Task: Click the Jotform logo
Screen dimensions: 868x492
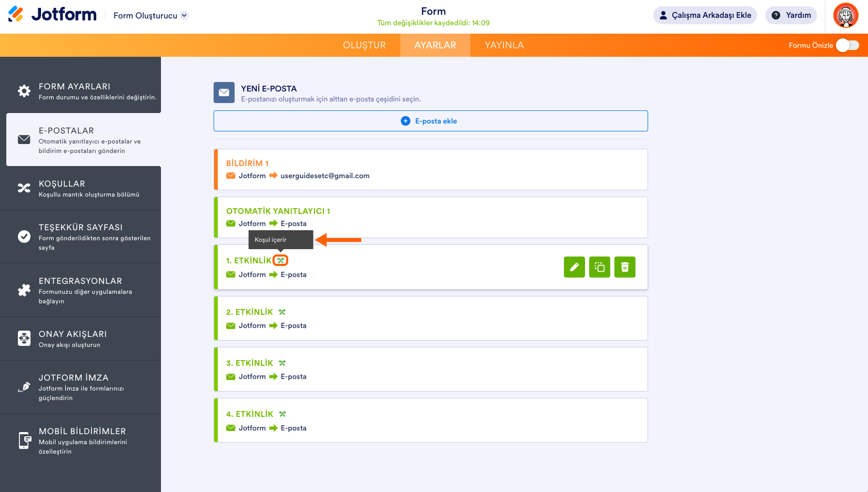Action: (53, 14)
